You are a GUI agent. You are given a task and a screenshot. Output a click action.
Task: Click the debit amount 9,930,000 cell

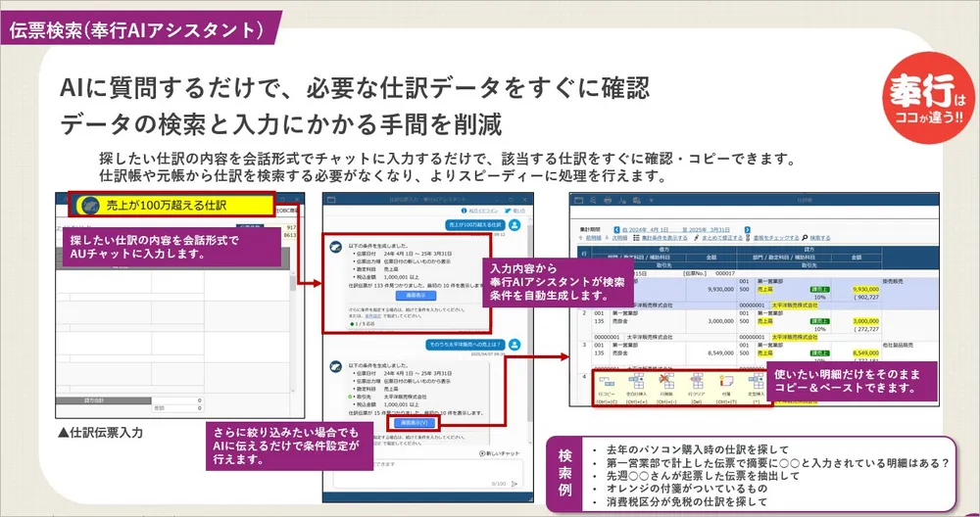point(720,290)
